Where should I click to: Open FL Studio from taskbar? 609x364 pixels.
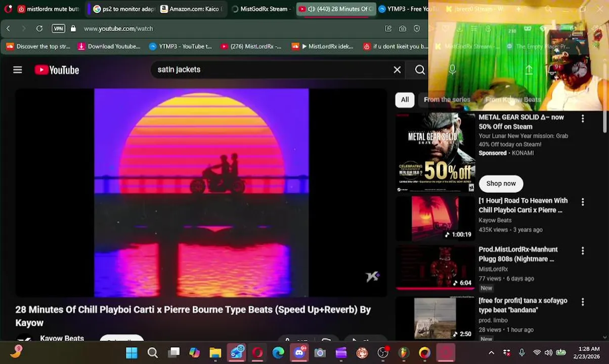404,353
